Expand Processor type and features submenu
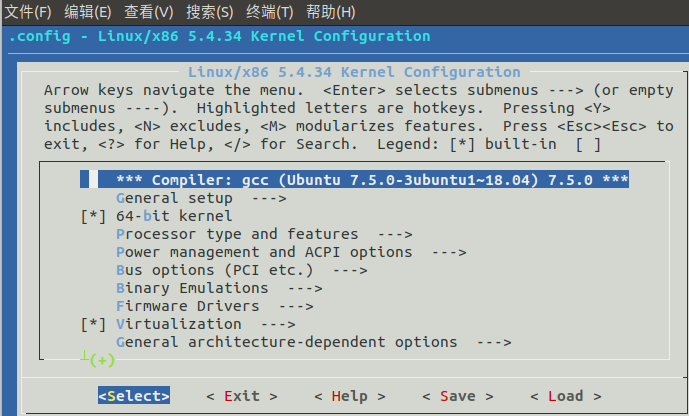This screenshot has height=416, width=689. click(x=237, y=234)
